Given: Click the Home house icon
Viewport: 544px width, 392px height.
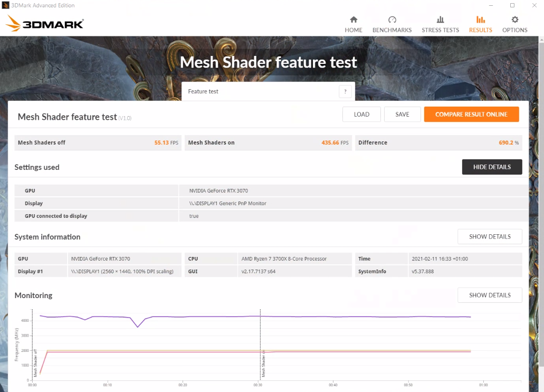Looking at the screenshot, I should [x=354, y=20].
